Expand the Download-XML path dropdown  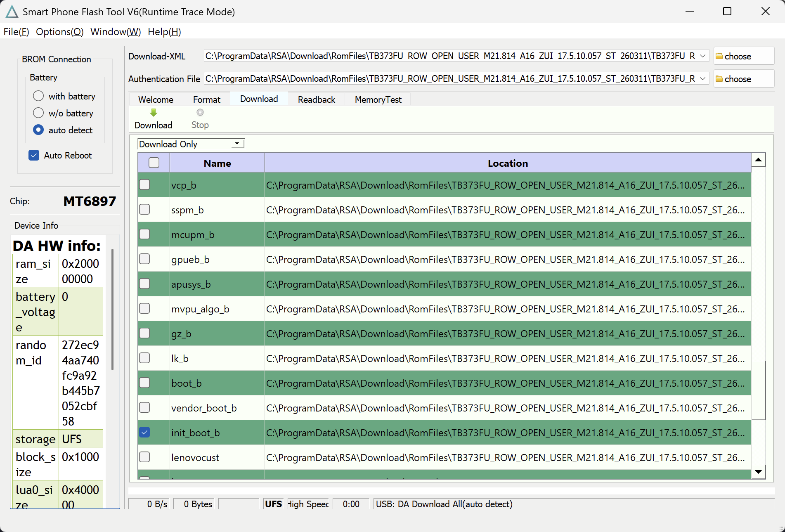click(x=702, y=56)
